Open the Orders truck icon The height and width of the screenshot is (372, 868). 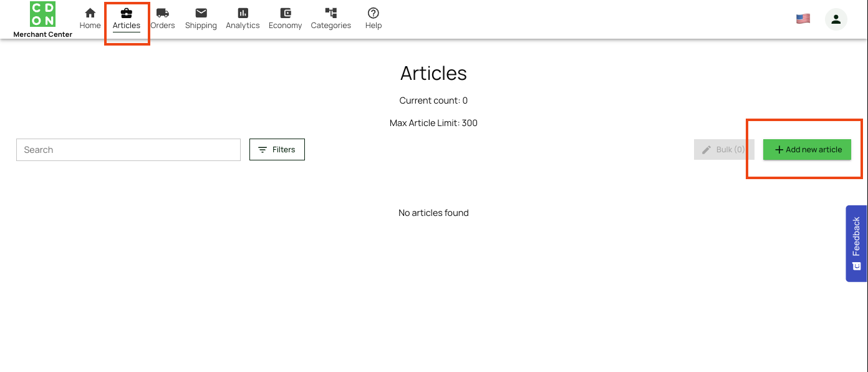coord(163,12)
